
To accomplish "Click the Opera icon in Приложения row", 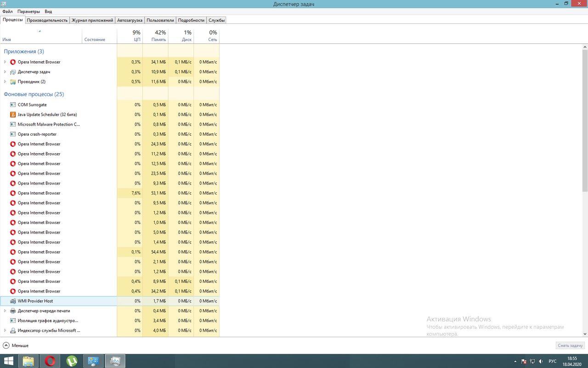I will coord(13,62).
